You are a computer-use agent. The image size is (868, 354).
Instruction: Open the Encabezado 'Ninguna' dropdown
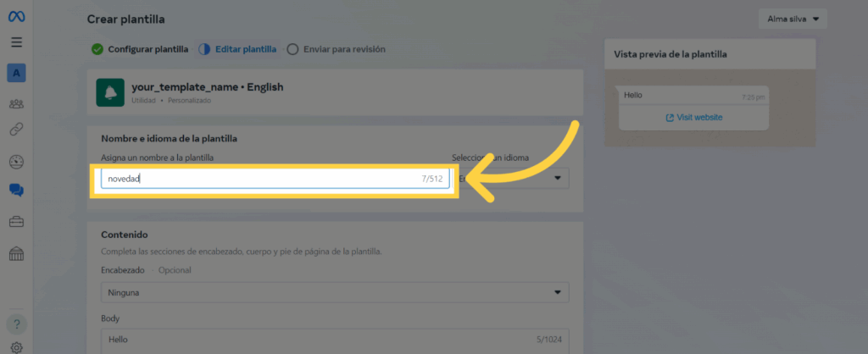335,293
